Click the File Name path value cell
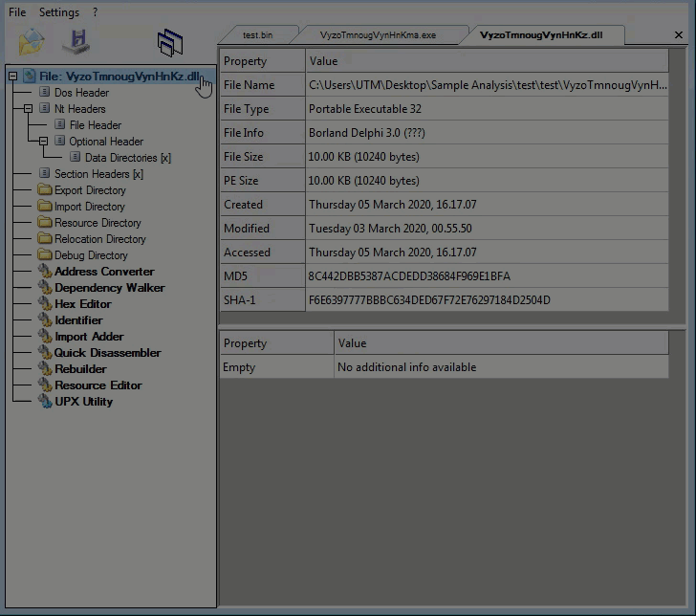Viewport: 696px width, 616px height. [487, 85]
